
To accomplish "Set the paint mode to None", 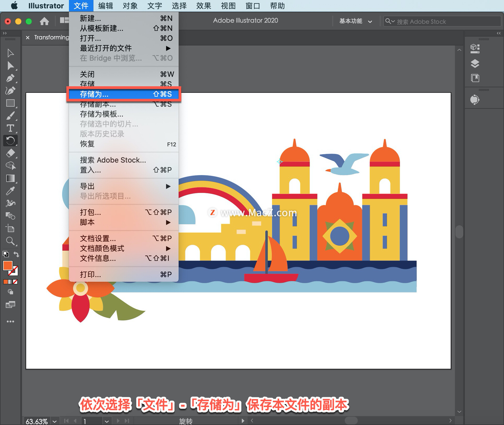I will coord(15,282).
